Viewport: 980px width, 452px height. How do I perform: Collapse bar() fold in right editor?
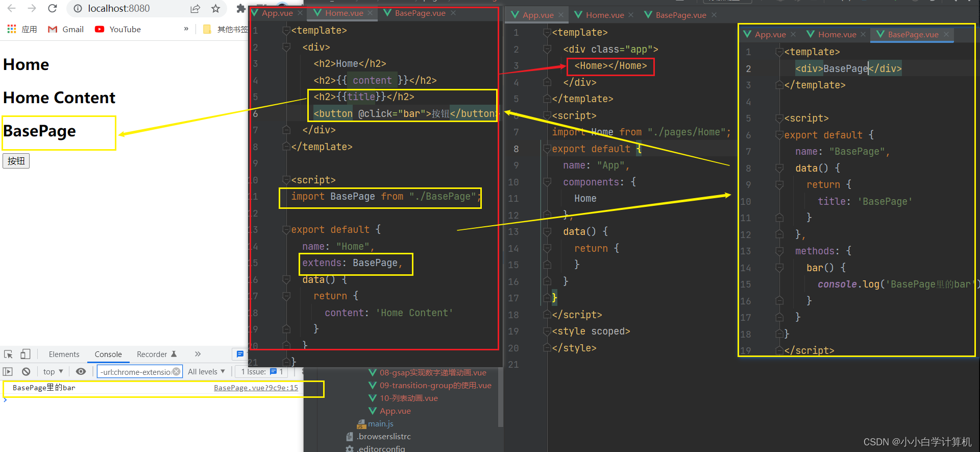click(779, 268)
